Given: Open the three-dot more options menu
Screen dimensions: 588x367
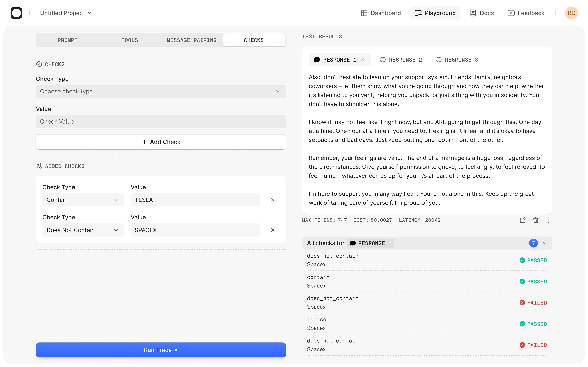Looking at the screenshot, I should tap(548, 220).
